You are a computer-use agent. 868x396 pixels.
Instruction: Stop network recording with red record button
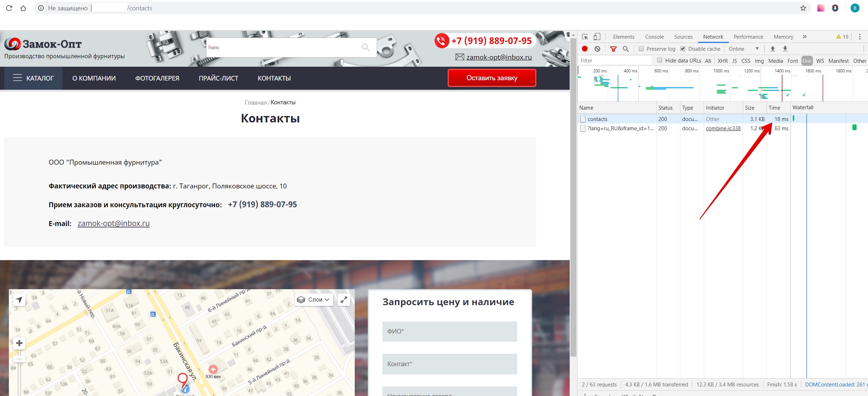tap(585, 49)
